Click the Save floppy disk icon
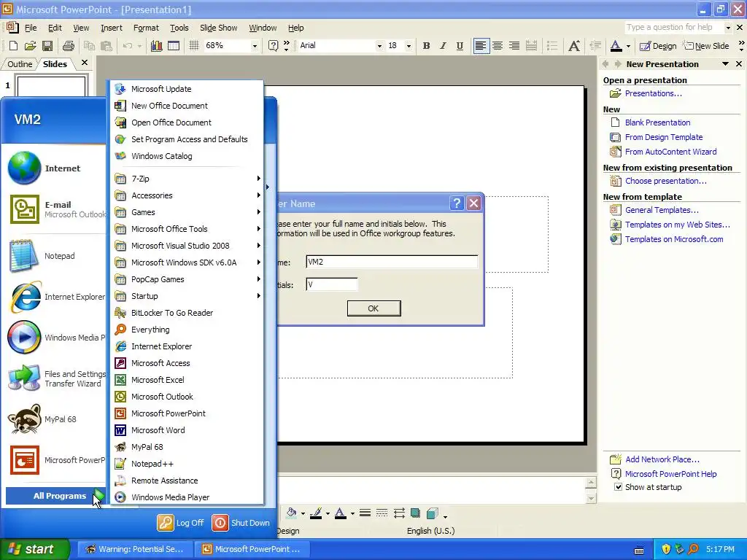747x560 pixels. point(47,46)
